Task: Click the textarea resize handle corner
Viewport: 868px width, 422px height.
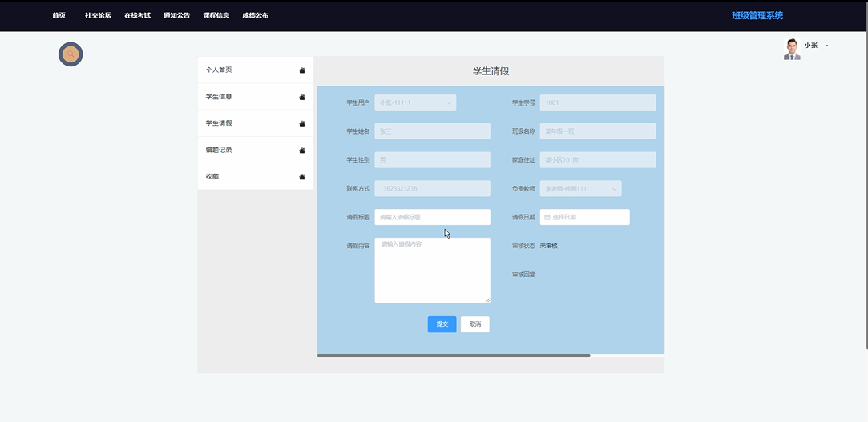Action: 487,300
